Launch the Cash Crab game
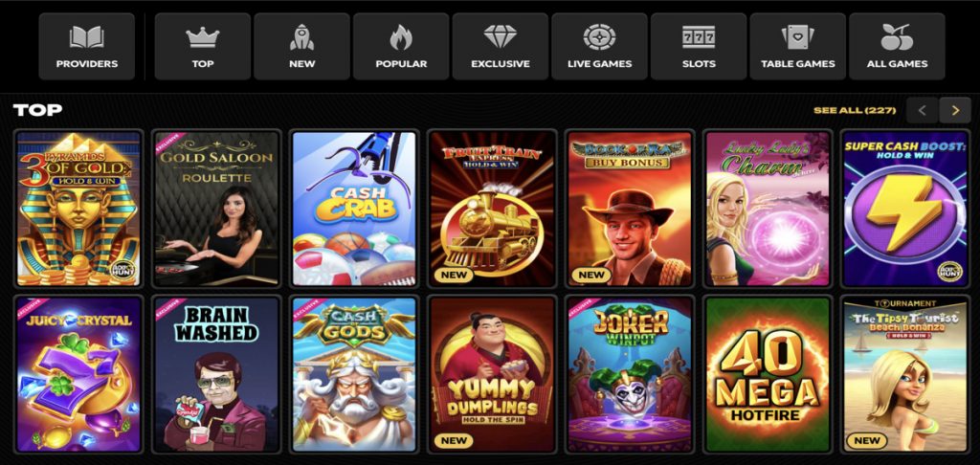 (354, 209)
